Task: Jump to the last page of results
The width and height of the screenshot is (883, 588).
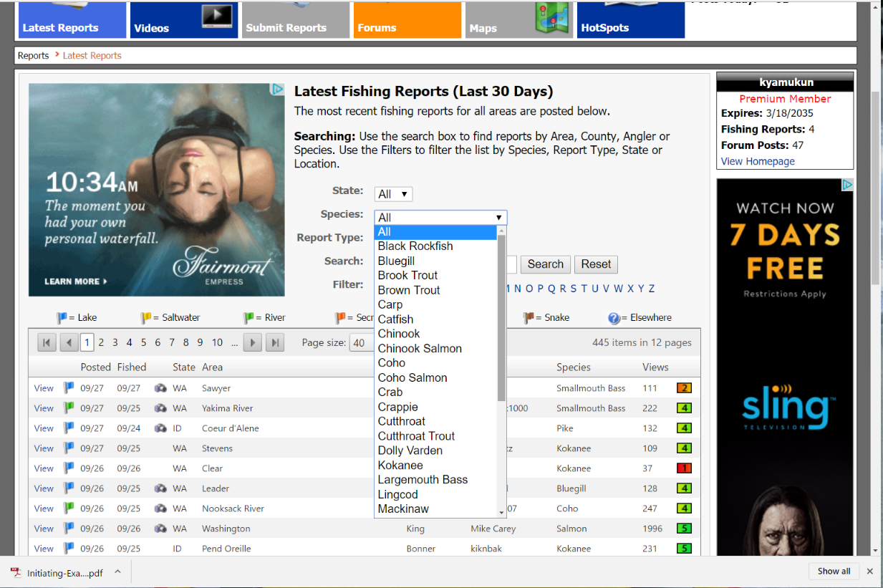Action: [274, 343]
